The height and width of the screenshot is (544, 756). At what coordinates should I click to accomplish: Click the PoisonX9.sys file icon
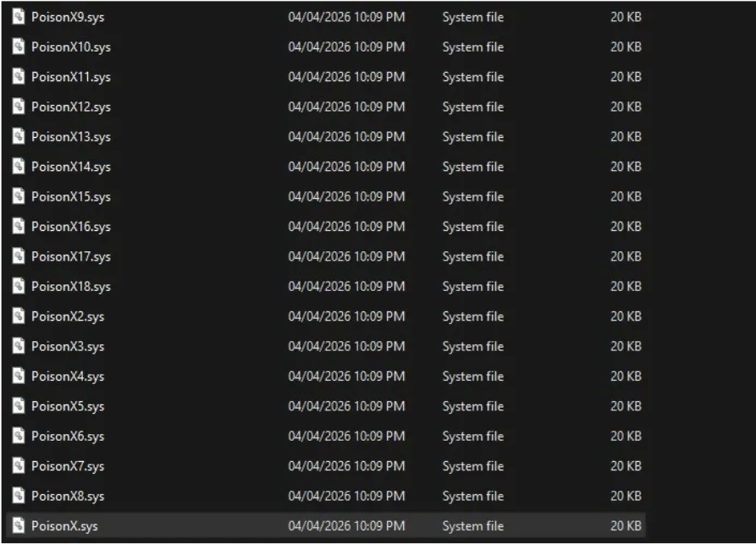coord(19,17)
